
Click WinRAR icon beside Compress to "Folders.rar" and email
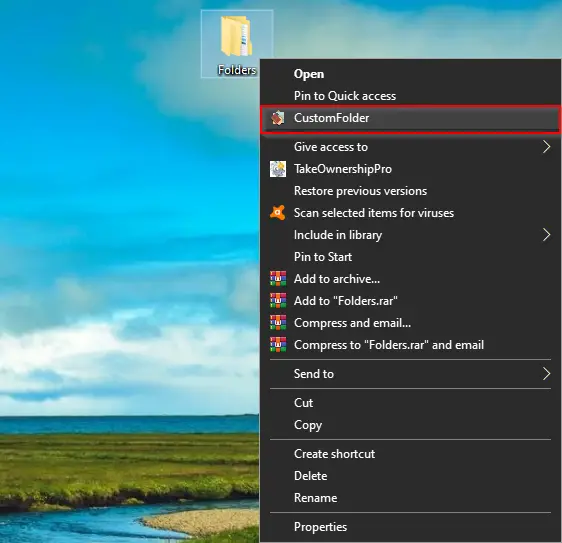tap(278, 344)
